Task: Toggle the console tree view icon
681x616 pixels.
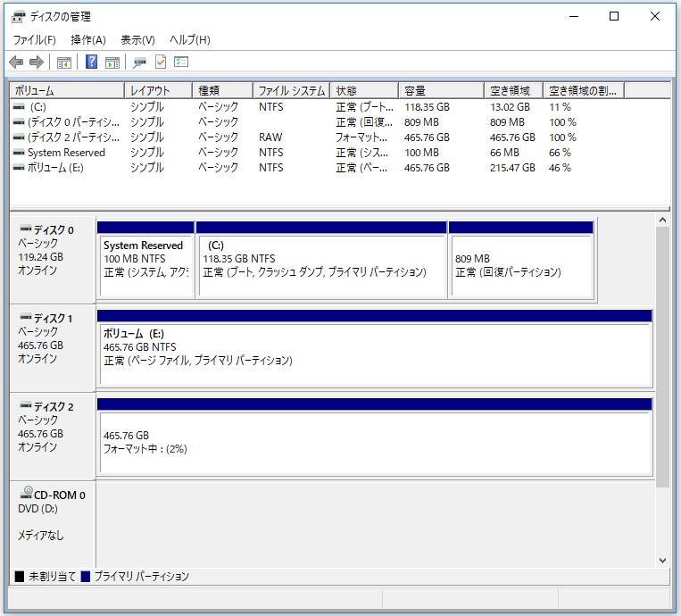Action: tap(64, 62)
